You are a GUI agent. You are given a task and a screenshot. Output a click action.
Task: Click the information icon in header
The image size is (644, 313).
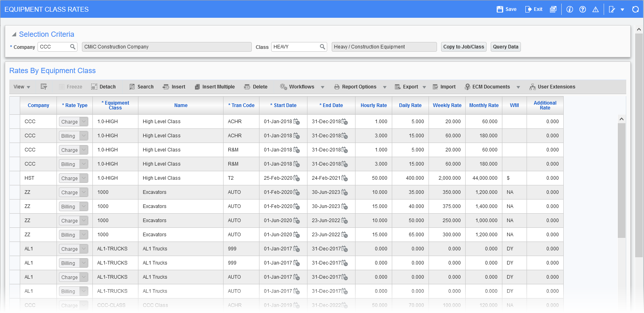569,9
